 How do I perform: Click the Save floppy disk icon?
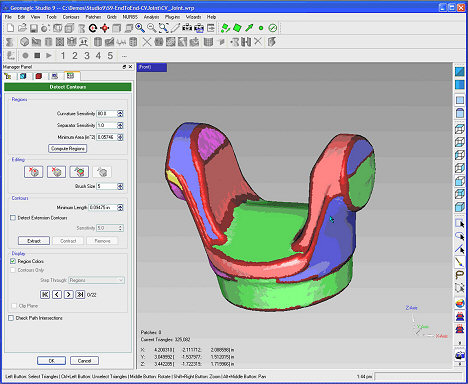pos(33,28)
